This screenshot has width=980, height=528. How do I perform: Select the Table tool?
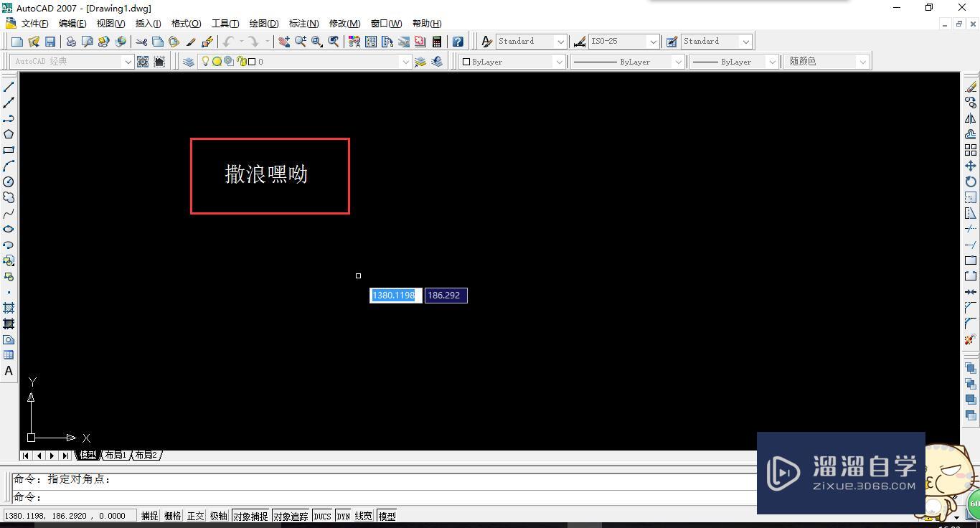(9, 355)
